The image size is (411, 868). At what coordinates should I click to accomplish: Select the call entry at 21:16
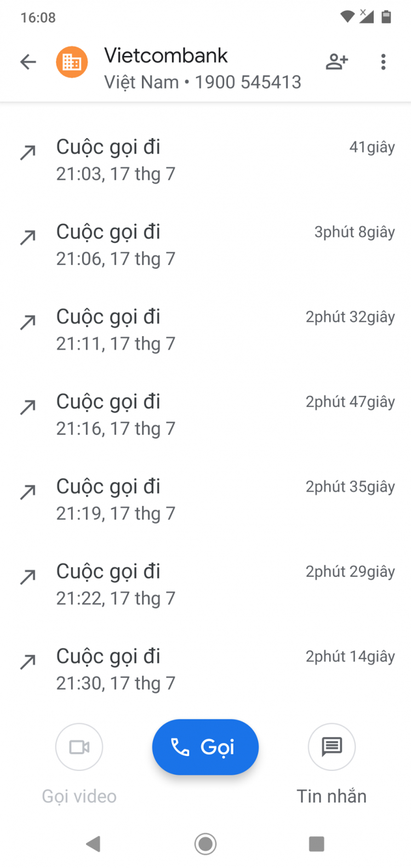pos(206,415)
